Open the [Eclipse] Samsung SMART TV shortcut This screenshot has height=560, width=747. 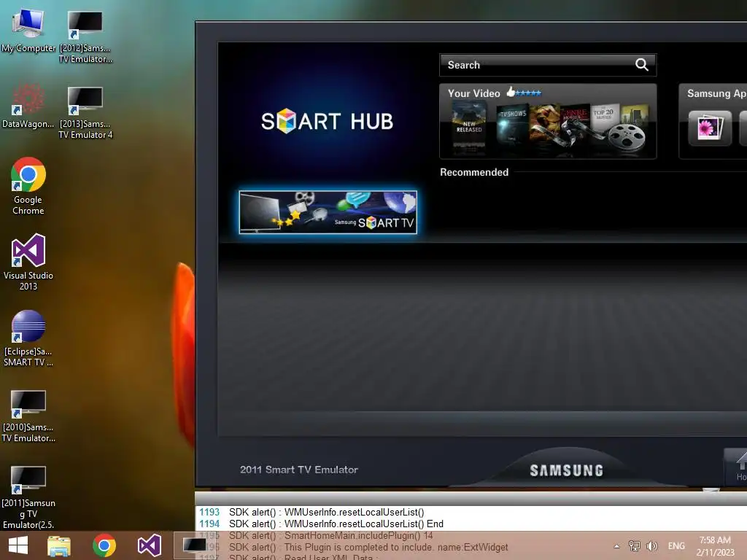(x=28, y=338)
